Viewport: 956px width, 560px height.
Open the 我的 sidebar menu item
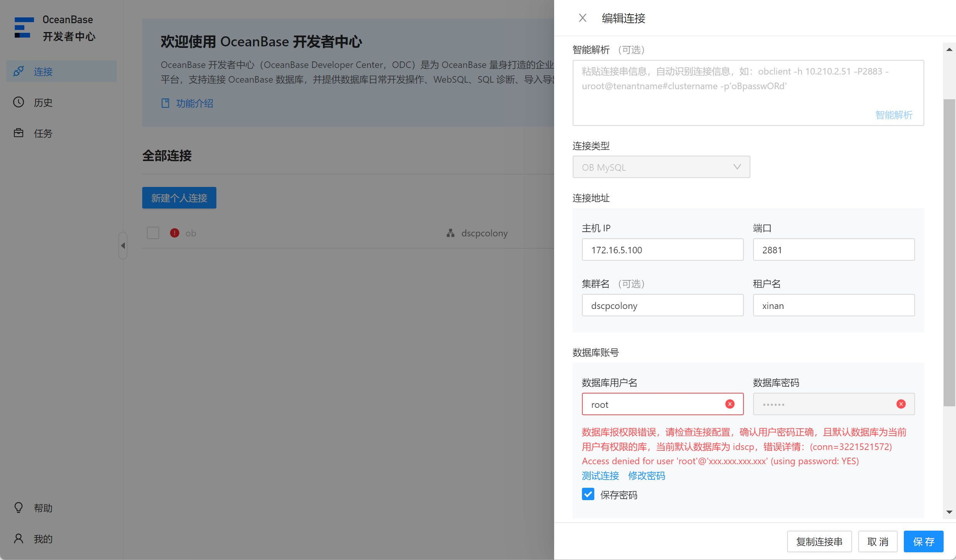[x=61, y=538]
